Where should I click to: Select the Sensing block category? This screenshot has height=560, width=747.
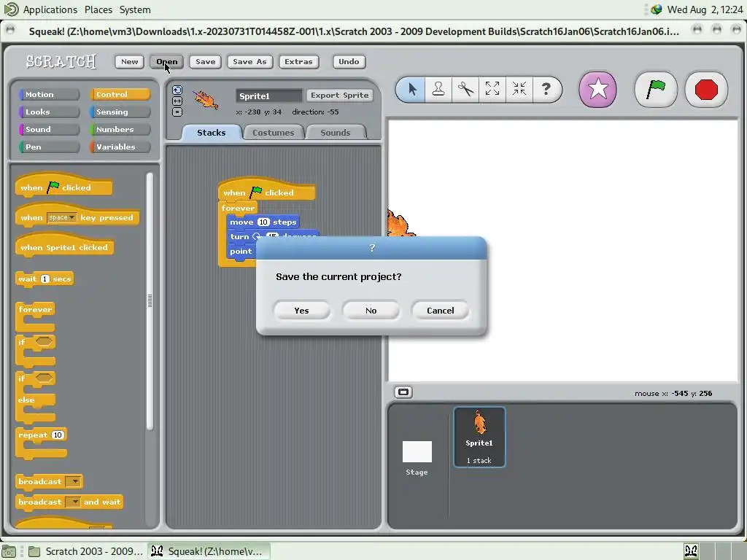click(120, 112)
